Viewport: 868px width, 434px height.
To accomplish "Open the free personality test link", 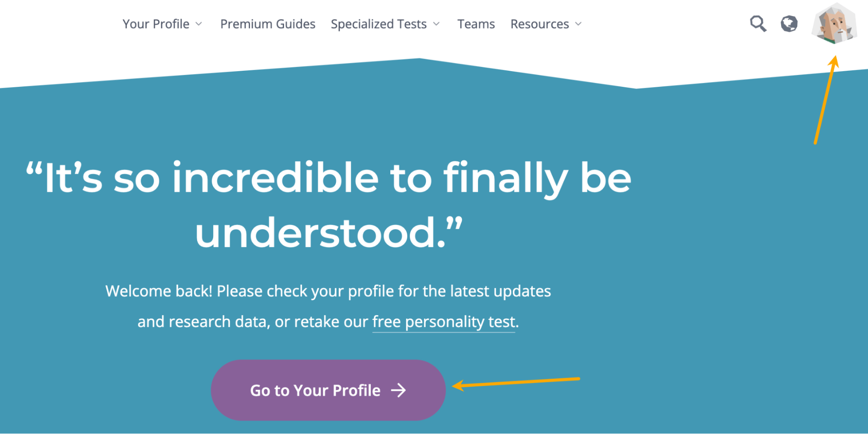I will point(443,321).
